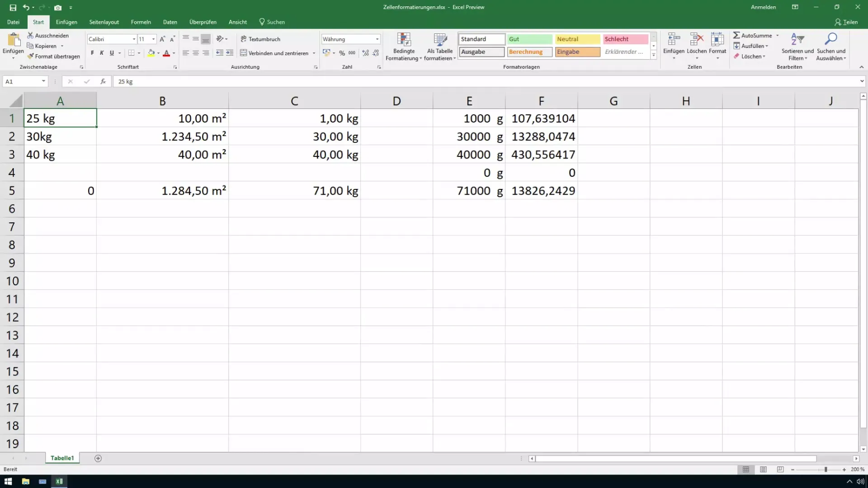Click the camera screenshot icon in title bar

coord(58,8)
